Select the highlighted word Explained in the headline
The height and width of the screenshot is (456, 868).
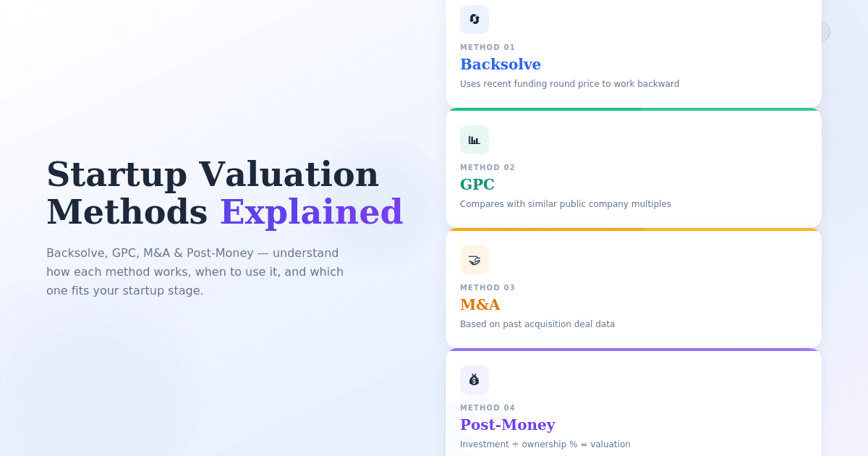pos(312,212)
